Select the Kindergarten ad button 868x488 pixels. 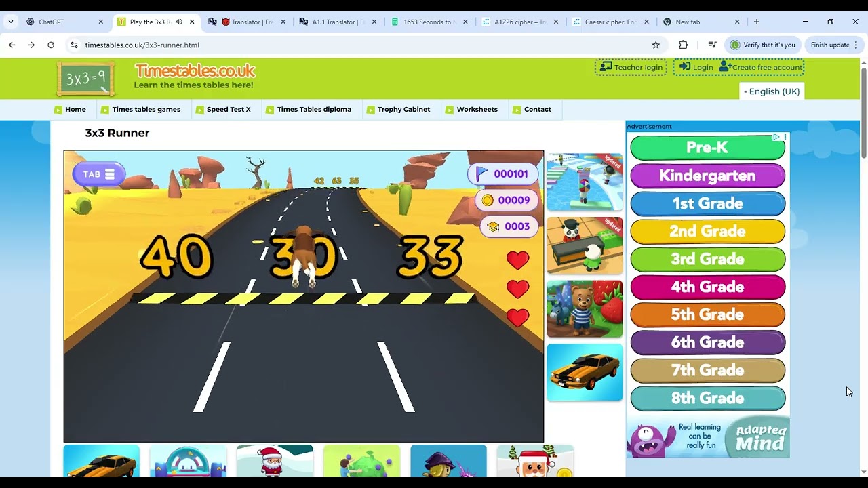pos(708,176)
